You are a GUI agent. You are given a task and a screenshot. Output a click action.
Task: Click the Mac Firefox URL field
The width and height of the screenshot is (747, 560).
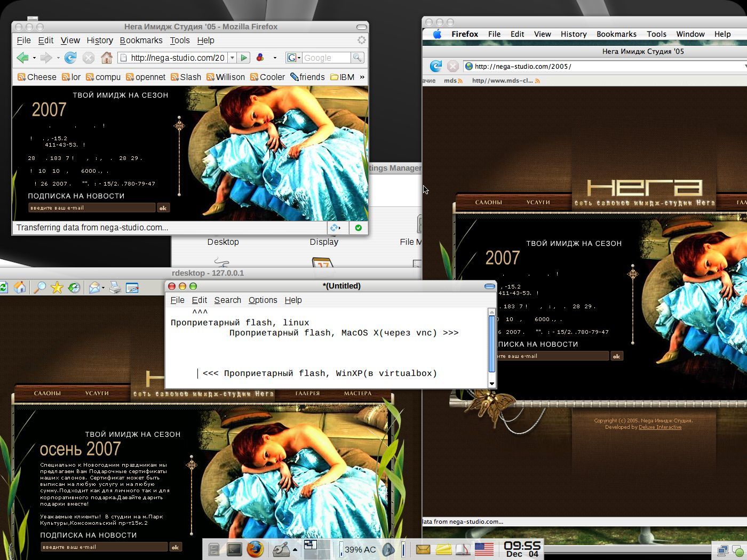click(x=605, y=66)
